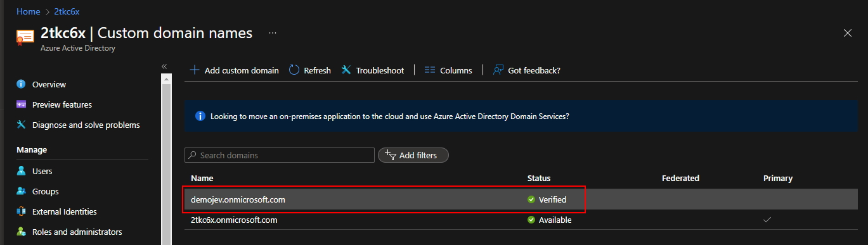The height and width of the screenshot is (245, 868).
Task: Click the Roles and administrators icon
Action: pos(22,232)
